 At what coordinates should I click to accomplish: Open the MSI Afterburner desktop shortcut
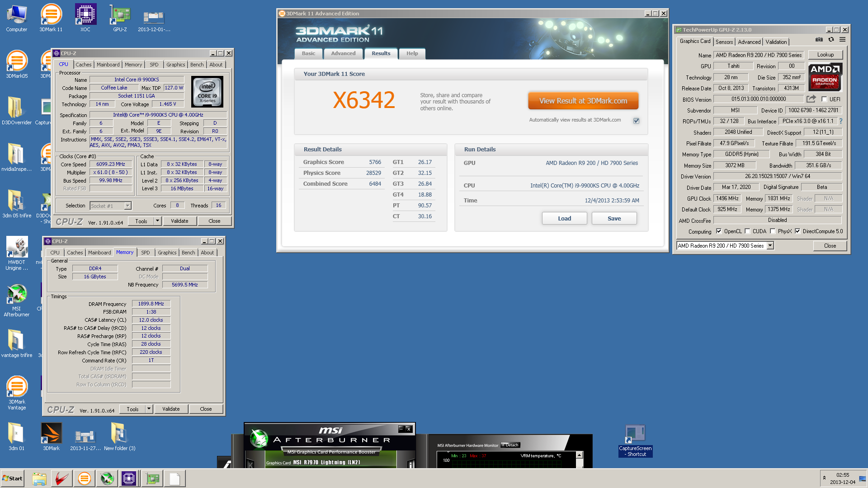coord(17,300)
